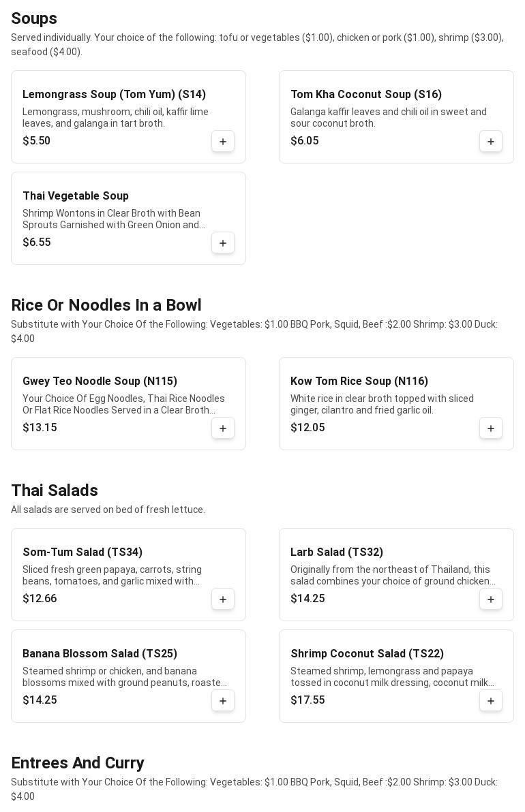The image size is (525, 812).
Task: Click Larb Salad description text
Action: click(x=392, y=576)
